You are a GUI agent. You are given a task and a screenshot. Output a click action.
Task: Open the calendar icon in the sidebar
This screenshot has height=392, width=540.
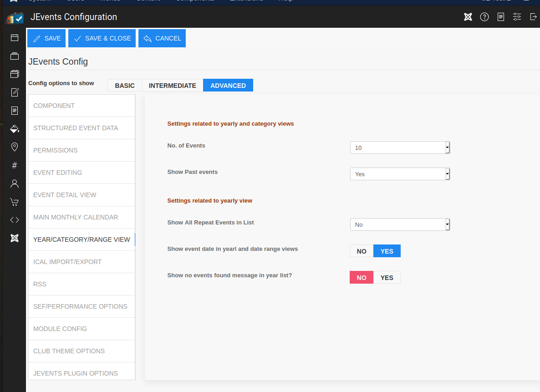pyautogui.click(x=15, y=37)
